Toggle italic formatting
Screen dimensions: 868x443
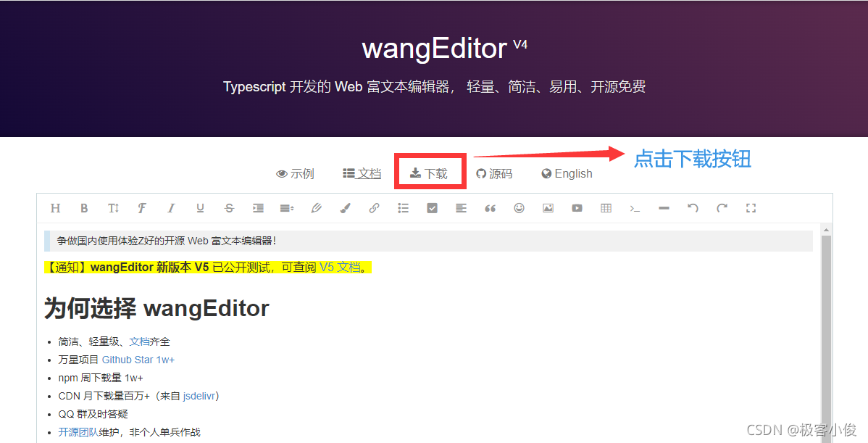point(171,208)
